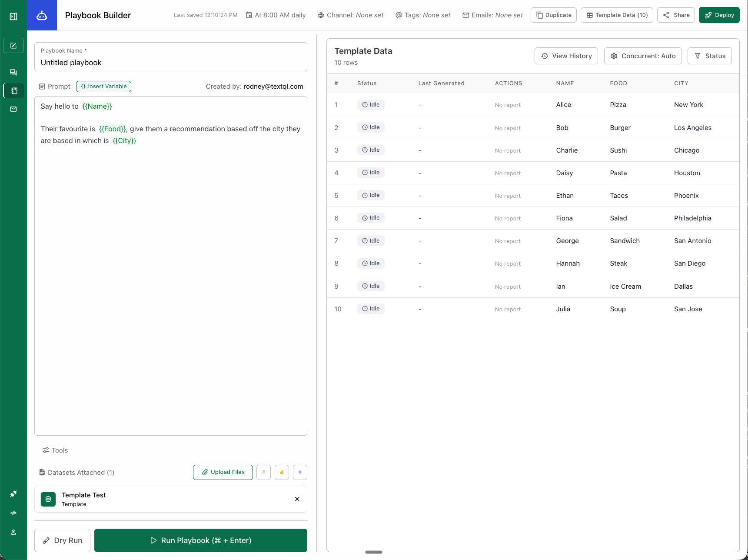Create new item with compose icon
This screenshot has height=560, width=748.
(x=13, y=46)
